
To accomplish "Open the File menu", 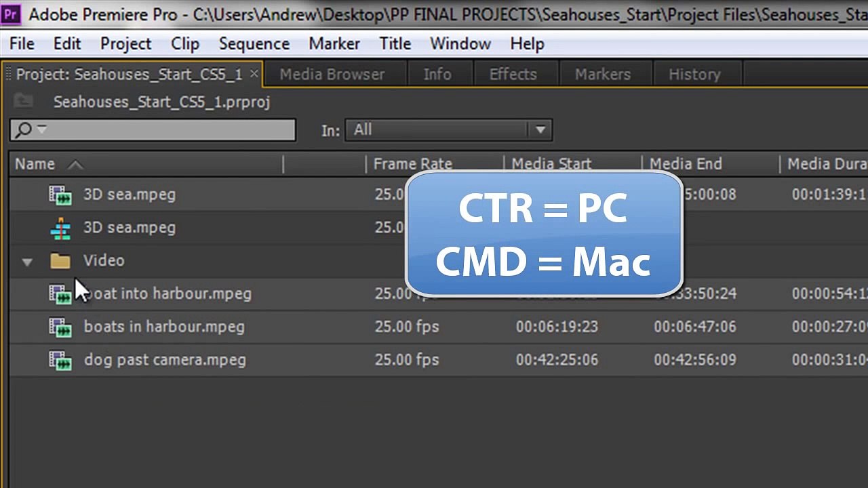I will click(x=22, y=43).
